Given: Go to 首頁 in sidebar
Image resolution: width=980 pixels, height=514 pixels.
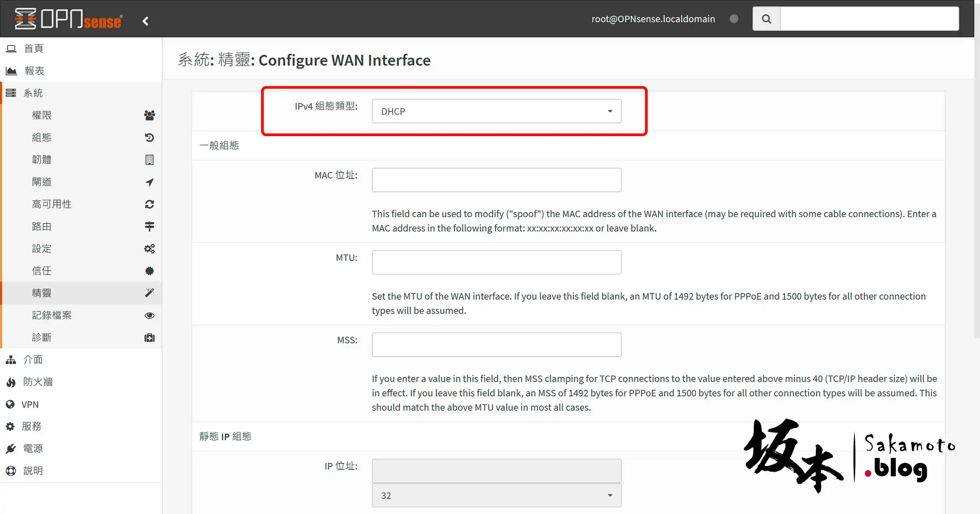Looking at the screenshot, I should click(34, 49).
